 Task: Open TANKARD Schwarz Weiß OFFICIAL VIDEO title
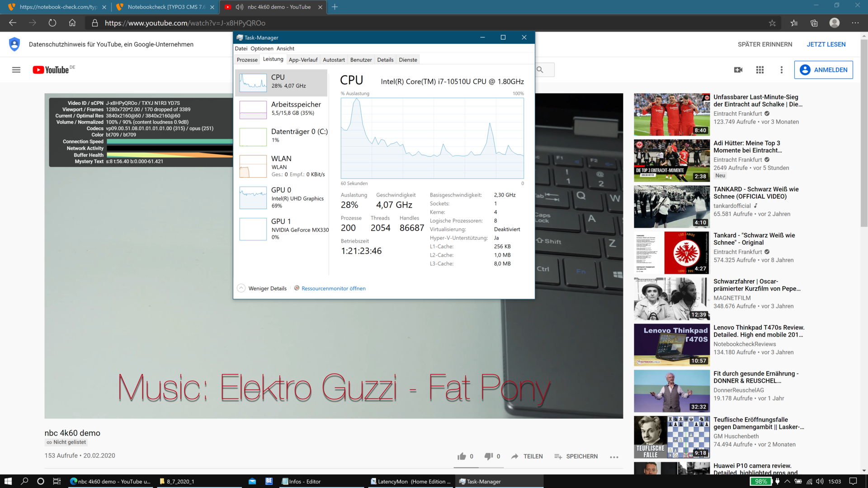756,193
